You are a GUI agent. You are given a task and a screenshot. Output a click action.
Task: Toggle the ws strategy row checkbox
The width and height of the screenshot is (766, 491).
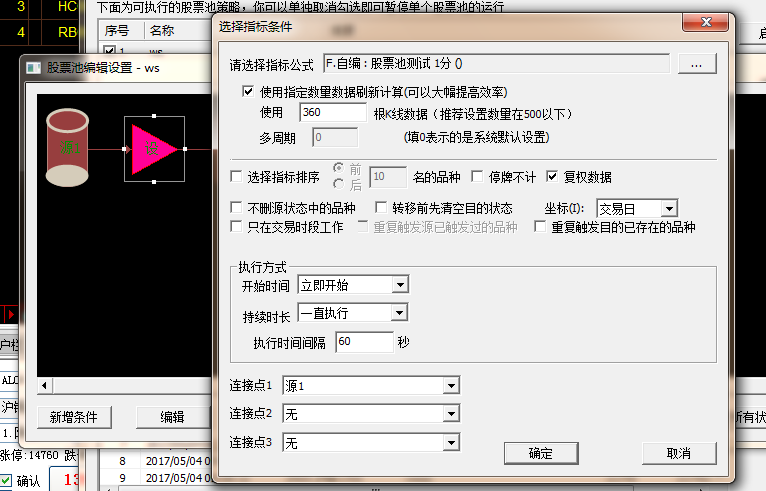(x=110, y=51)
